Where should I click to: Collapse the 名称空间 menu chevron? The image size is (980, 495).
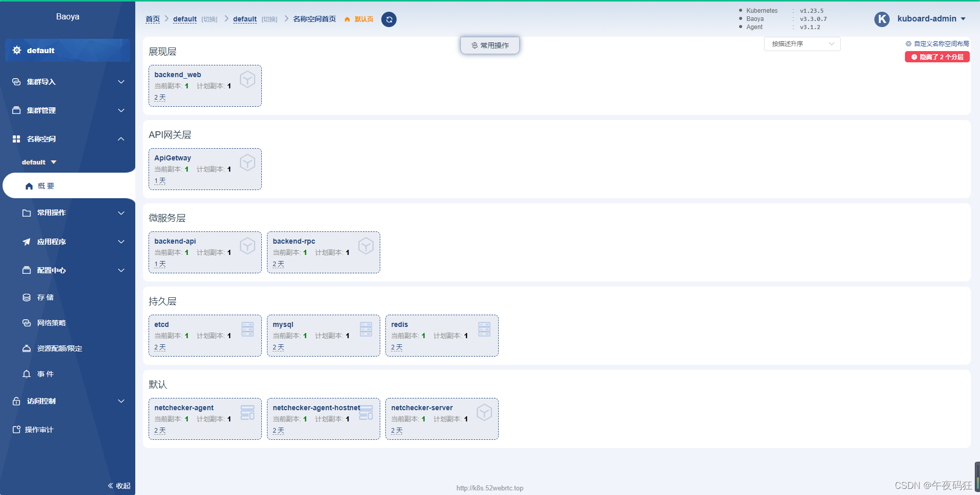[x=121, y=139]
